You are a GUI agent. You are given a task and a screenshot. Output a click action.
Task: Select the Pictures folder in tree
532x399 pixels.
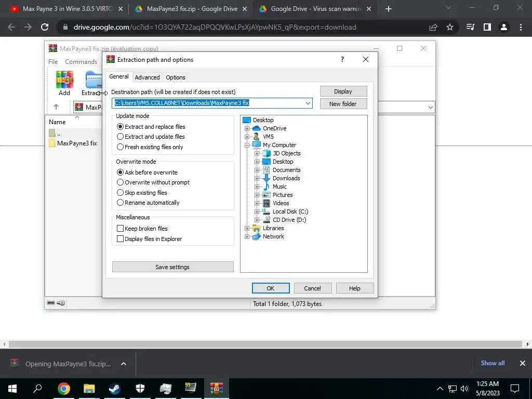[282, 195]
